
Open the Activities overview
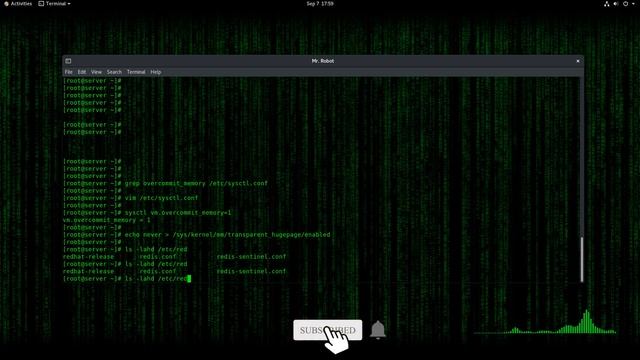coord(18,4)
